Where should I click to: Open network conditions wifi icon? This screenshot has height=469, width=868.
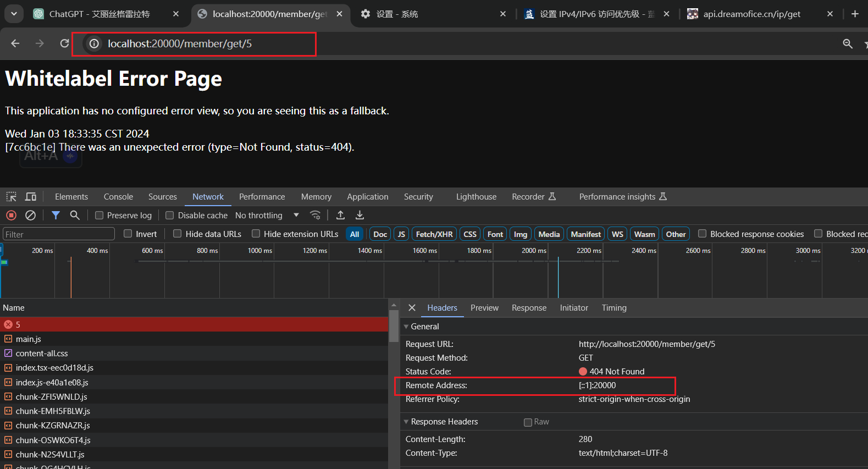point(315,216)
